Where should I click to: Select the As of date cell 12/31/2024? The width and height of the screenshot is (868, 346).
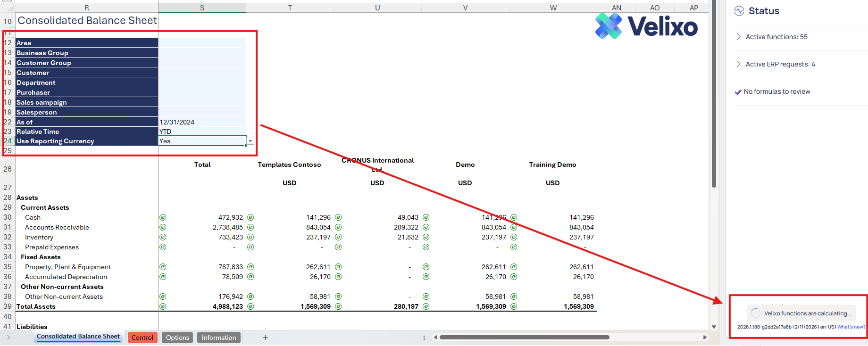click(x=202, y=122)
